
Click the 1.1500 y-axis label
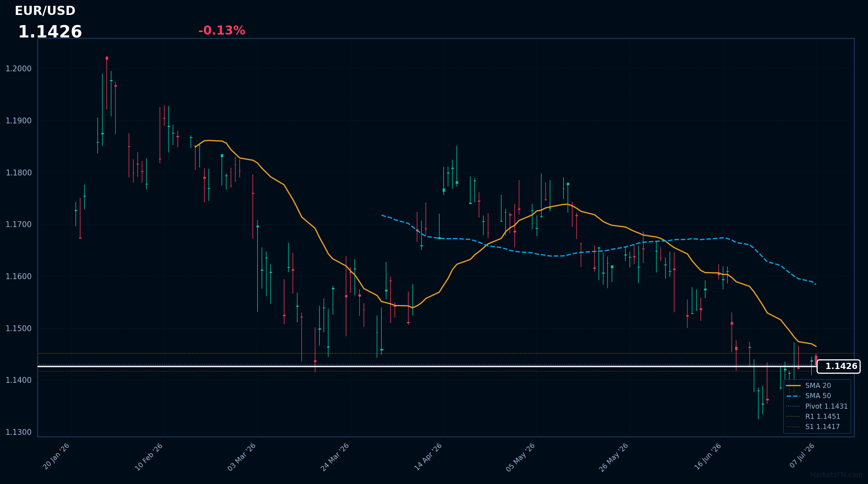point(19,329)
